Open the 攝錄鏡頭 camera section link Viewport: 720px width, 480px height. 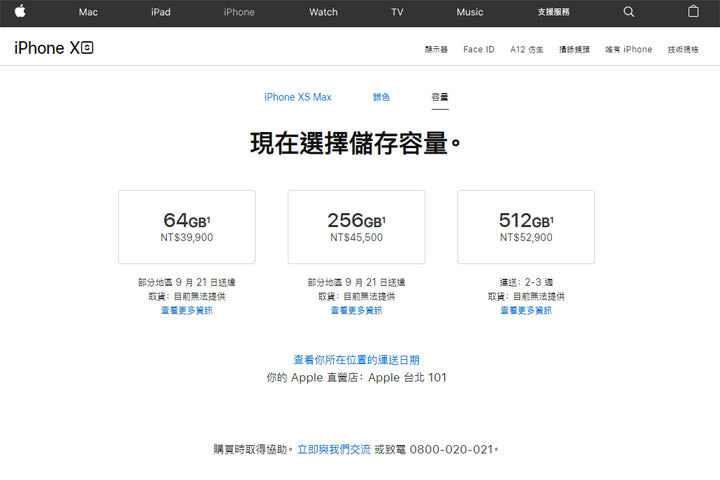coord(574,50)
